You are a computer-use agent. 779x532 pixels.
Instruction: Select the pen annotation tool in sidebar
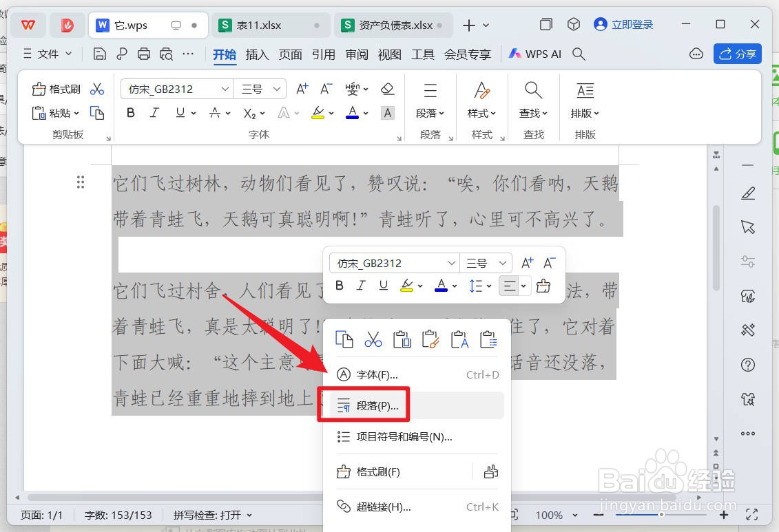pyautogui.click(x=747, y=193)
